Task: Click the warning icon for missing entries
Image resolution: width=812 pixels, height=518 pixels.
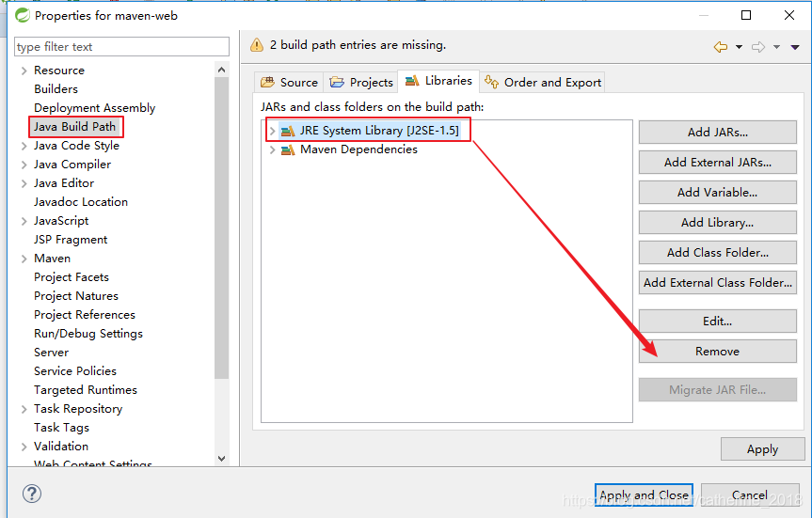Action: 257,45
